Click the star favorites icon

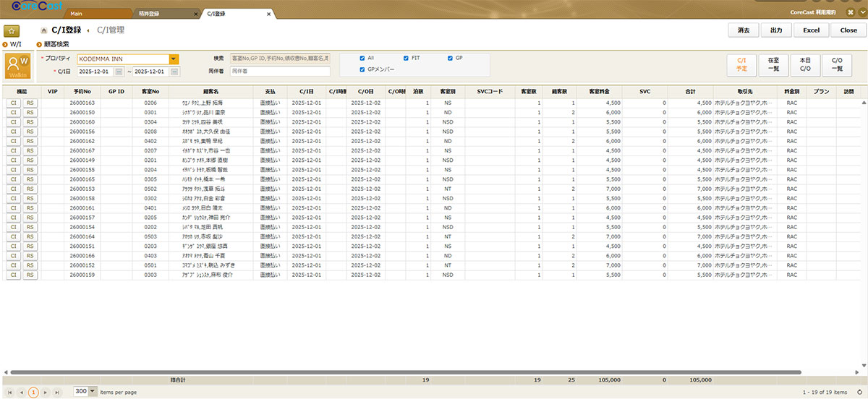coord(12,30)
